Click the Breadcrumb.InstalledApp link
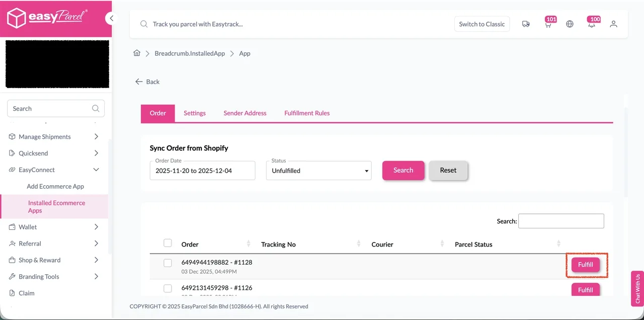 pyautogui.click(x=190, y=53)
